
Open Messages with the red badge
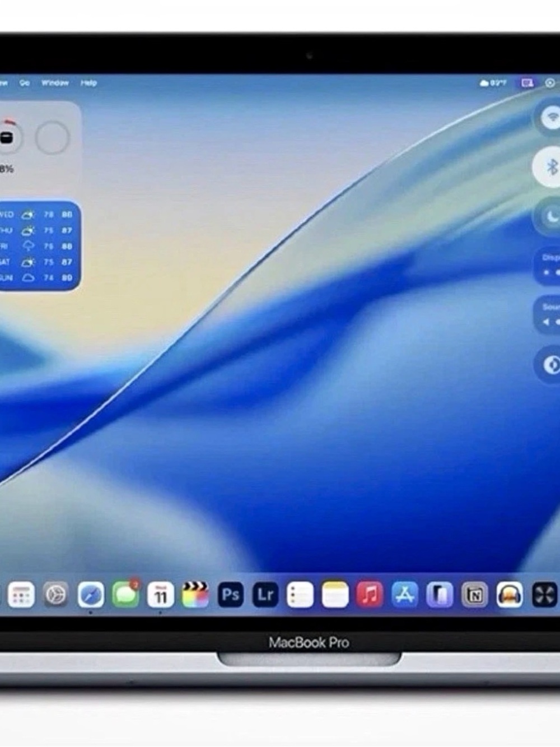point(125,594)
